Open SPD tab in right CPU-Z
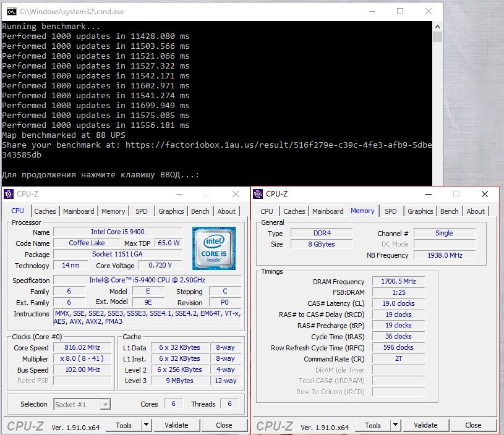 pos(391,211)
